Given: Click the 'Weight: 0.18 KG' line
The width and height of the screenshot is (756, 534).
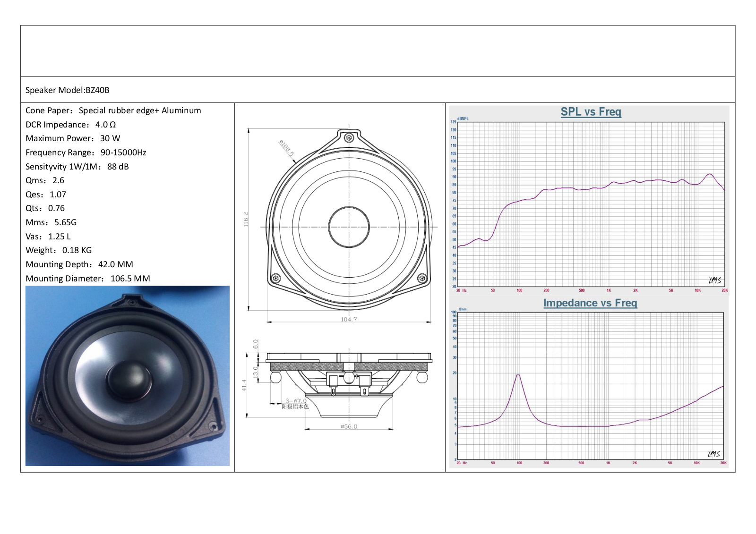Looking at the screenshot, I should [59, 250].
